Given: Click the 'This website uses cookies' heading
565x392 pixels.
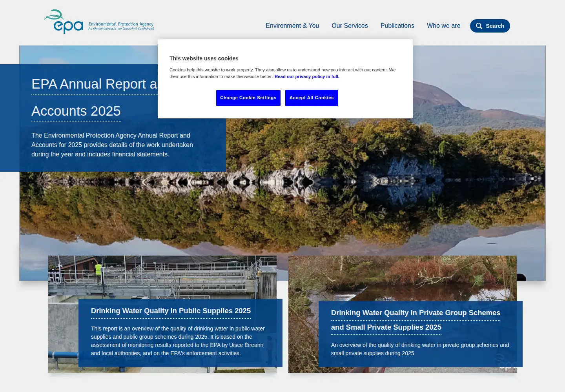Looking at the screenshot, I should click(x=204, y=58).
